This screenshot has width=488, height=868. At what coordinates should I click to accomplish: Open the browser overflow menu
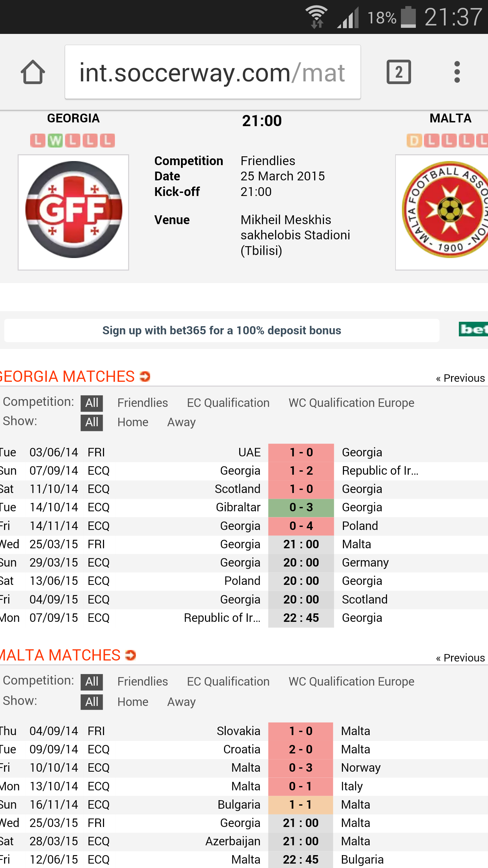(457, 72)
